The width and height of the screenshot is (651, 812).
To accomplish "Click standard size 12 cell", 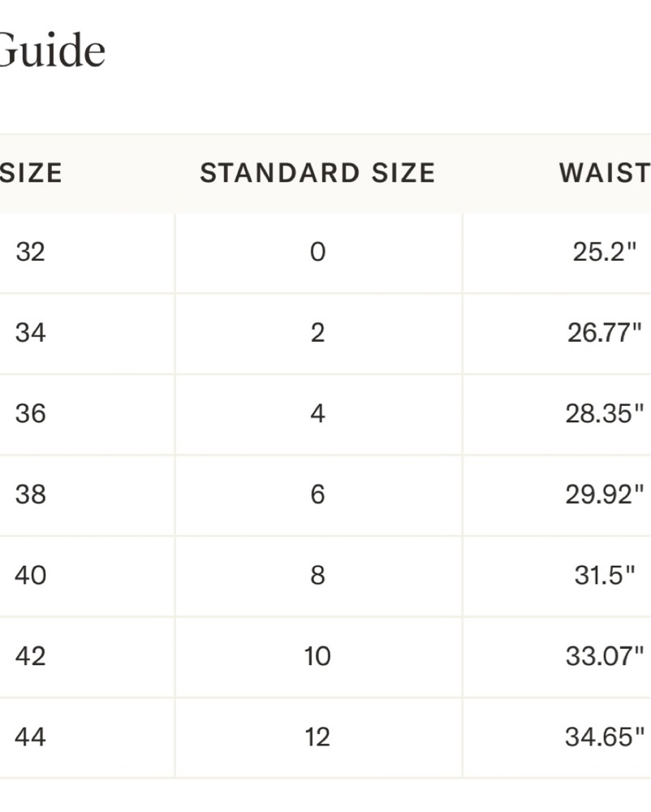I will click(x=317, y=736).
